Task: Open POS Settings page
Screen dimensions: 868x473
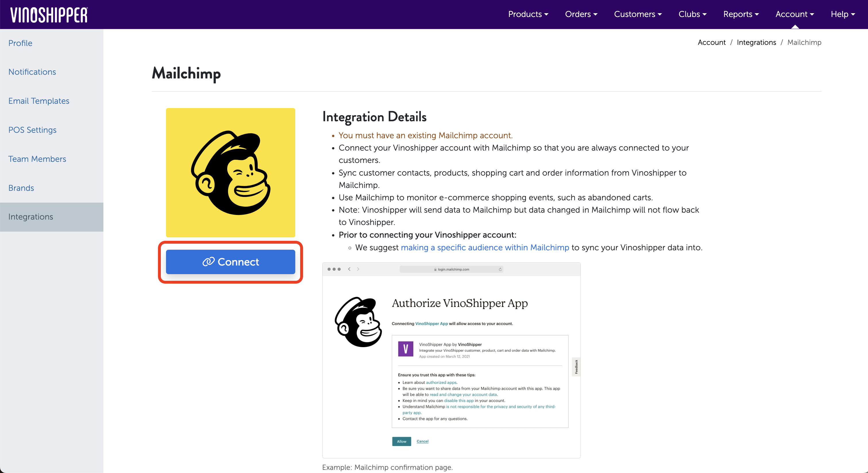Action: 32,130
